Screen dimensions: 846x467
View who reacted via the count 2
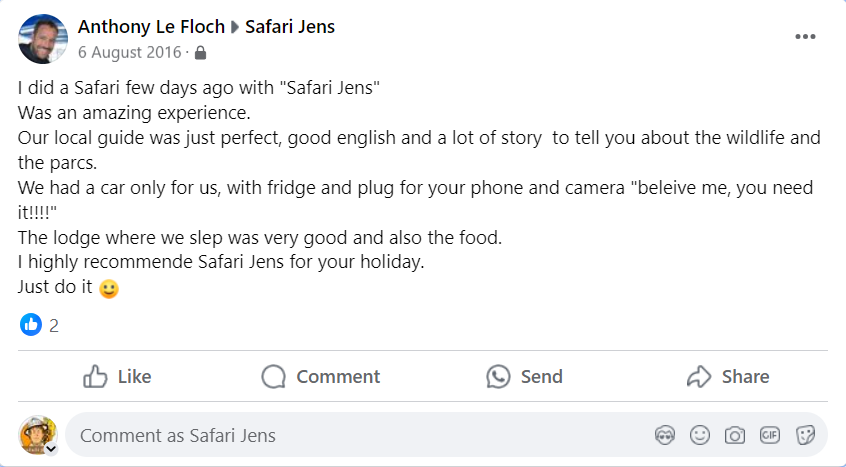click(x=54, y=325)
